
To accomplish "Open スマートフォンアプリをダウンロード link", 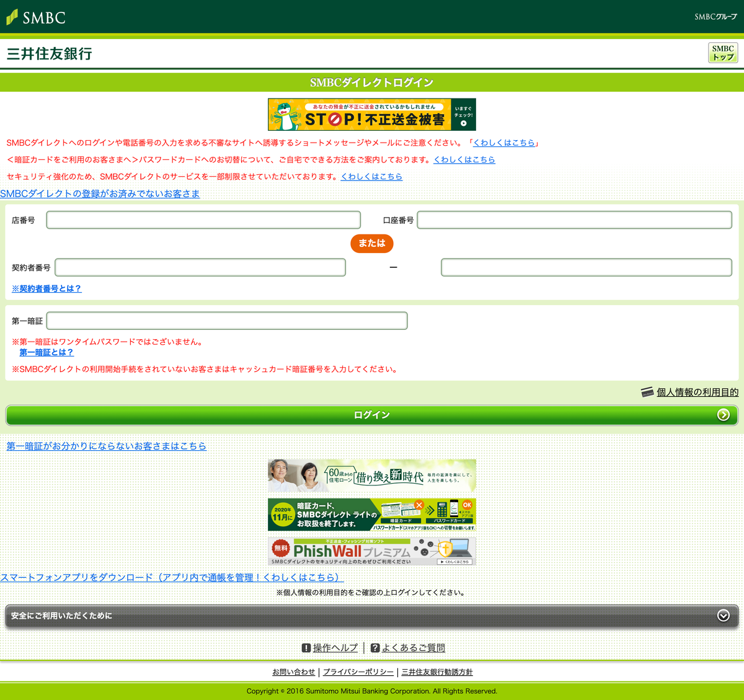I will (172, 577).
